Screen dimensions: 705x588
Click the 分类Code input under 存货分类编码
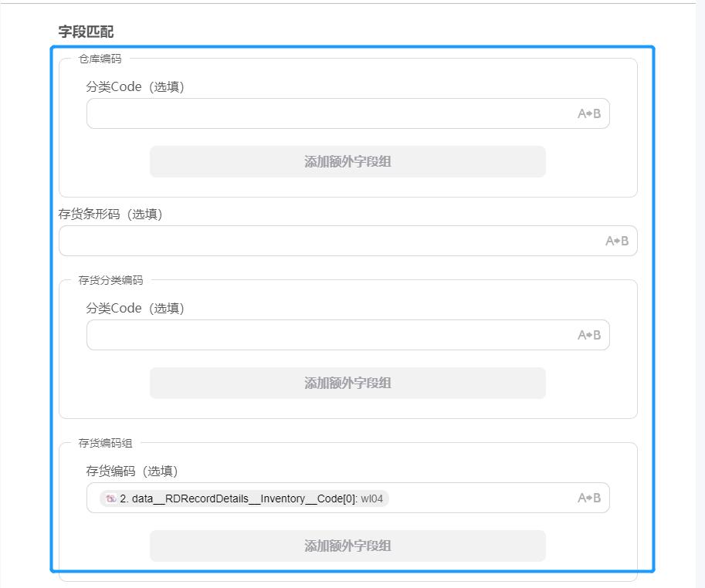click(309, 334)
